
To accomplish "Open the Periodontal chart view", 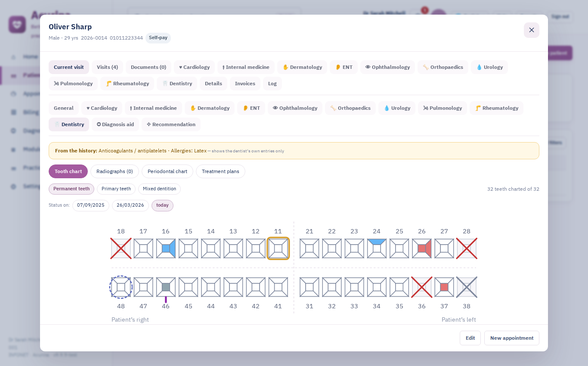I will [x=167, y=171].
